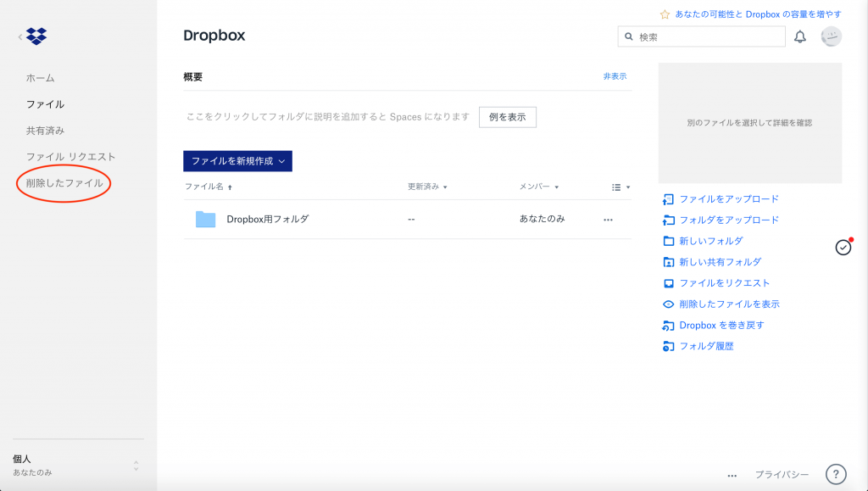The height and width of the screenshot is (491, 868).
Task: Open the checklist circle icon with red dot
Action: [x=843, y=247]
